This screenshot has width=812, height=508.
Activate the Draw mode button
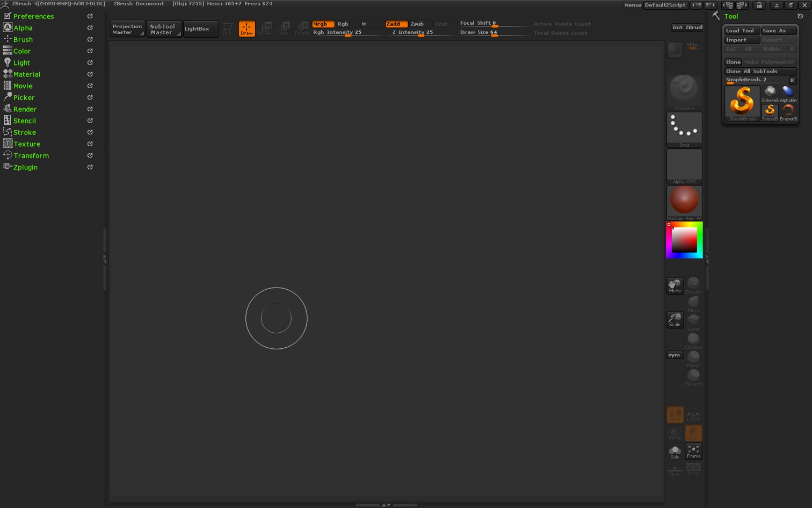(x=247, y=28)
